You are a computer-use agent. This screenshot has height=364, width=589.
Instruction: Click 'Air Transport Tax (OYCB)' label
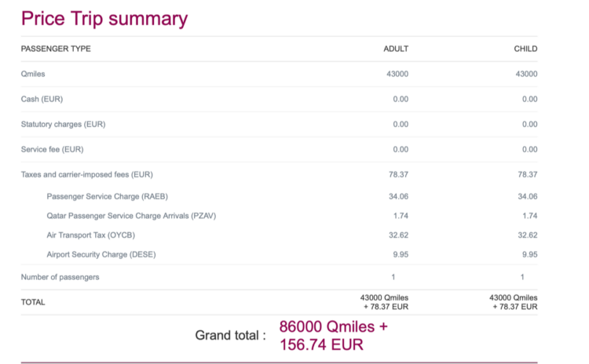[90, 235]
